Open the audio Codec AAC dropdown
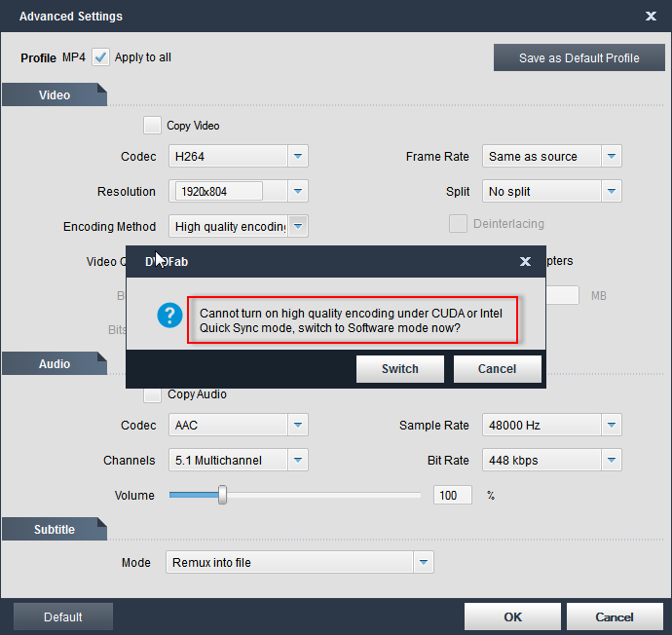 pyautogui.click(x=298, y=425)
